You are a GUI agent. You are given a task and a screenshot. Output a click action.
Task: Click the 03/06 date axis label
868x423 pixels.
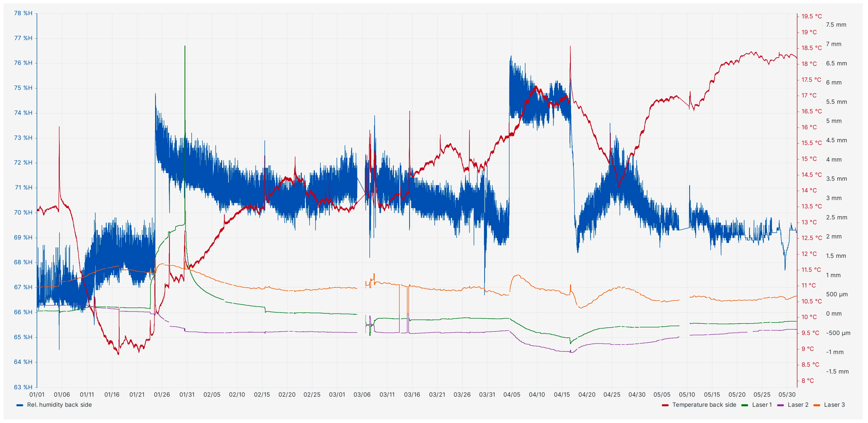[x=362, y=395]
